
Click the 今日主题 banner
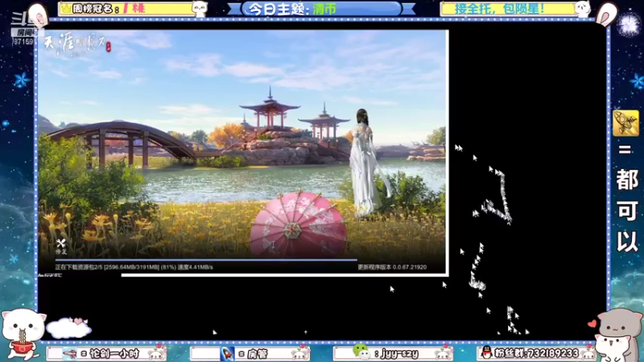320,9
